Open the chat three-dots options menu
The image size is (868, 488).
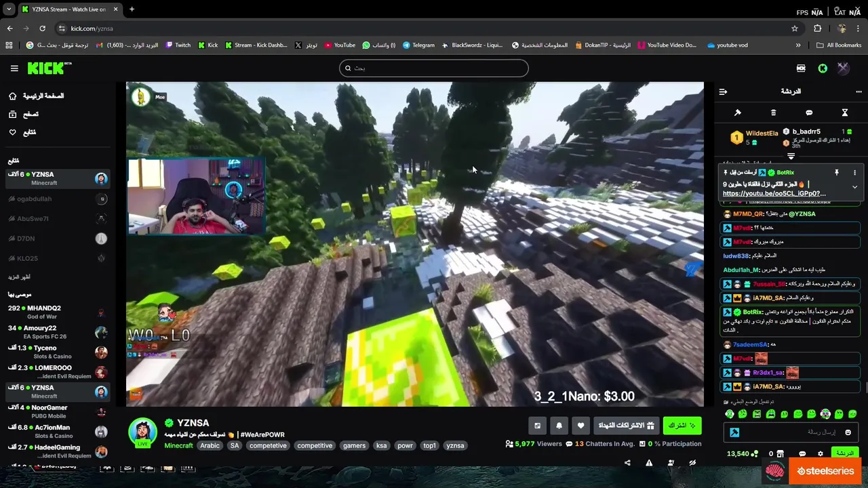(x=859, y=91)
